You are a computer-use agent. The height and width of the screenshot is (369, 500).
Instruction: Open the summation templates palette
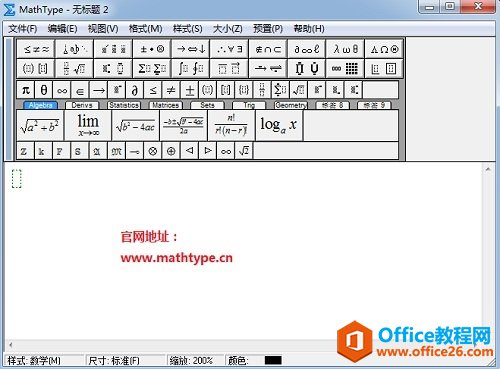pos(152,69)
